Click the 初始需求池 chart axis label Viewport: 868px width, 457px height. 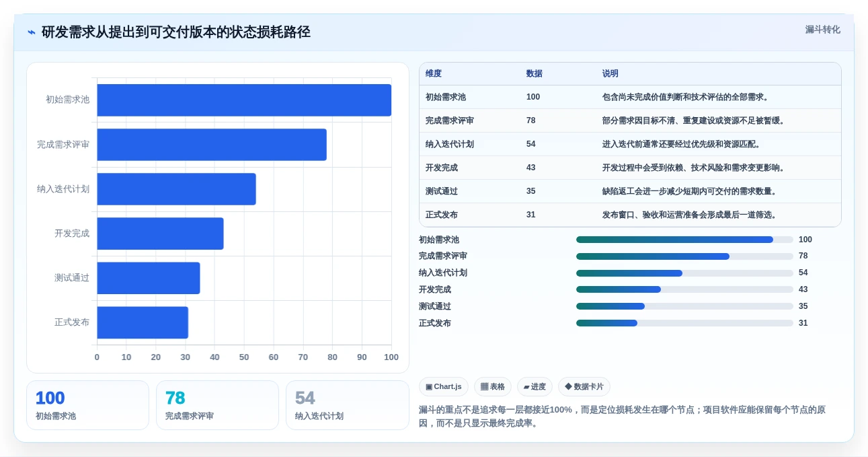coord(67,100)
